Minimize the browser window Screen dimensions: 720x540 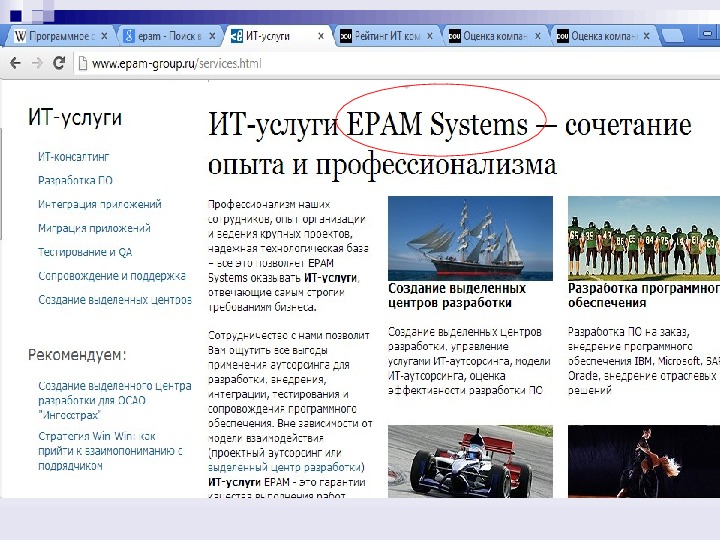point(708,33)
